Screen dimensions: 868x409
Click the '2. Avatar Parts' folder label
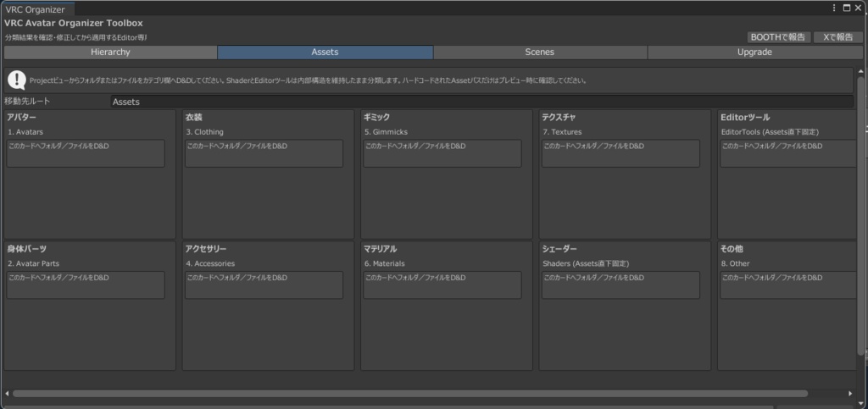(33, 263)
